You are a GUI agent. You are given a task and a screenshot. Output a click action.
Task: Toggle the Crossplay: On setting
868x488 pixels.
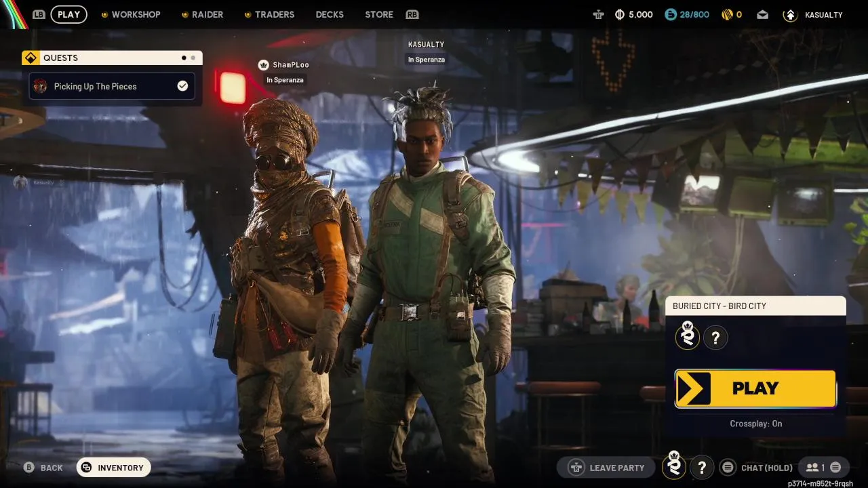click(x=755, y=424)
